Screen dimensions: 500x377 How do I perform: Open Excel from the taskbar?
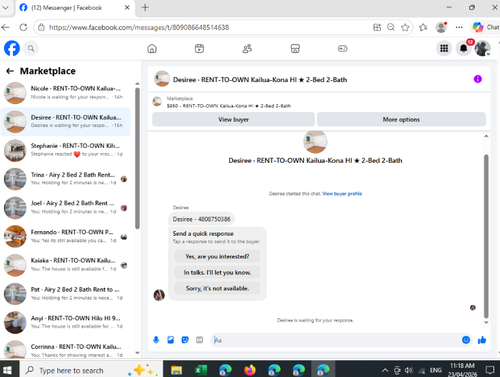point(200,370)
